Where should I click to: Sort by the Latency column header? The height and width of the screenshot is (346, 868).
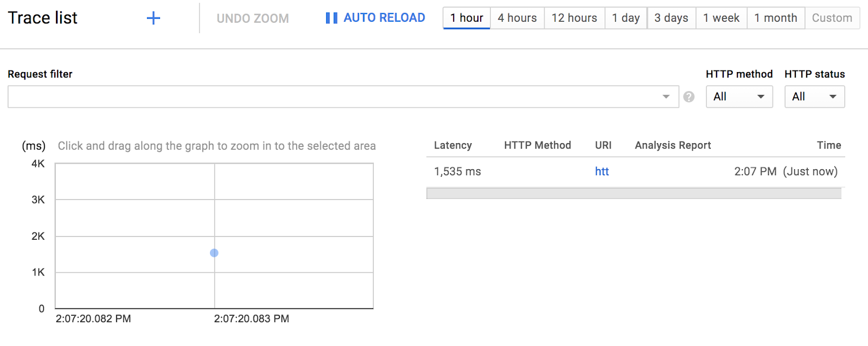[x=453, y=145]
